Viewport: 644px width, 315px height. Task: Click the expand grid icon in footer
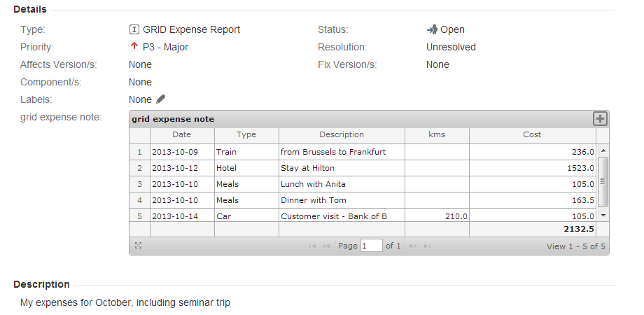139,246
